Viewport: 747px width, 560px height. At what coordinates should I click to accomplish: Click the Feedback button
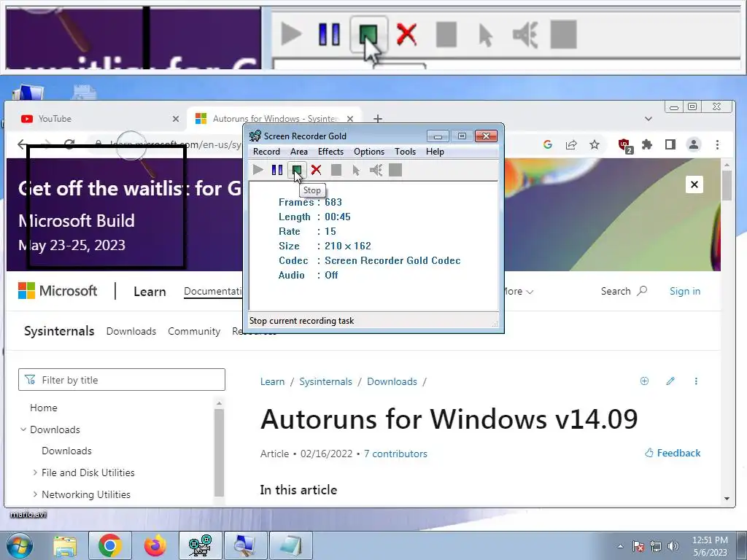[x=673, y=452]
